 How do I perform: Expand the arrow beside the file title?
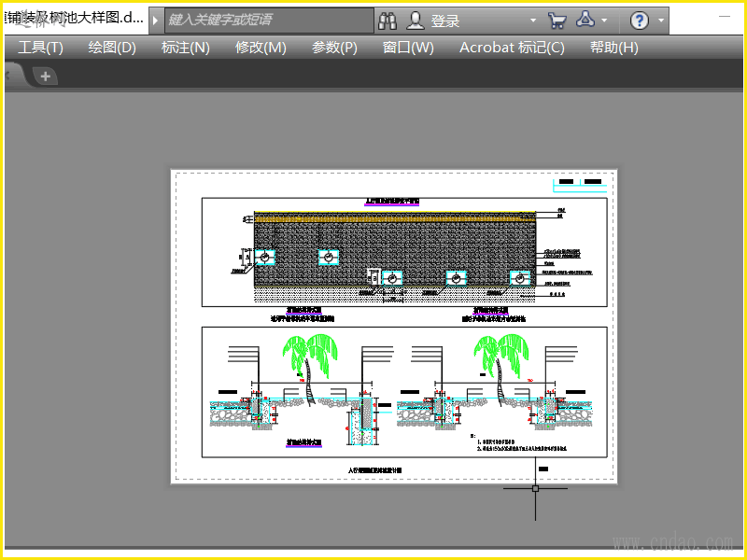[156, 20]
